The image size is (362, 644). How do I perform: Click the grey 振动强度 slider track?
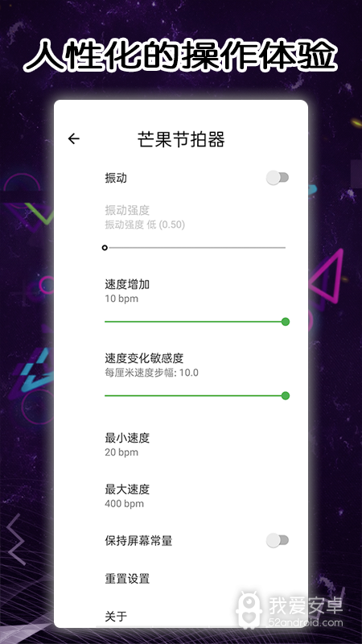[x=195, y=248]
